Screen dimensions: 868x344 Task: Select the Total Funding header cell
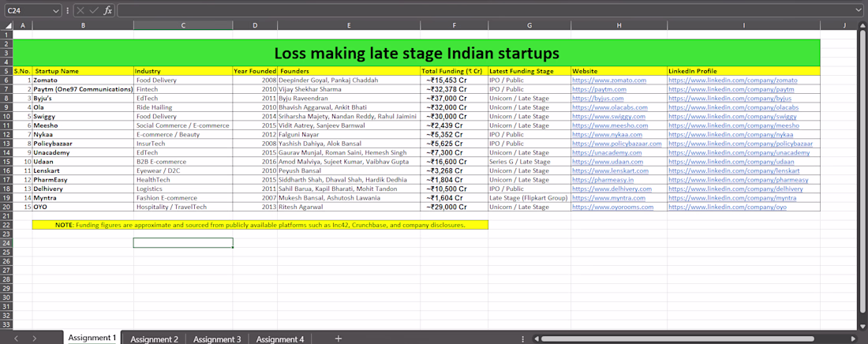[454, 71]
